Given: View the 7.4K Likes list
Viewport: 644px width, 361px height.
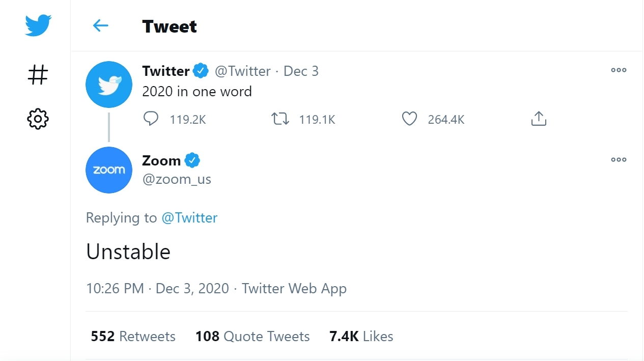Looking at the screenshot, I should [x=361, y=337].
